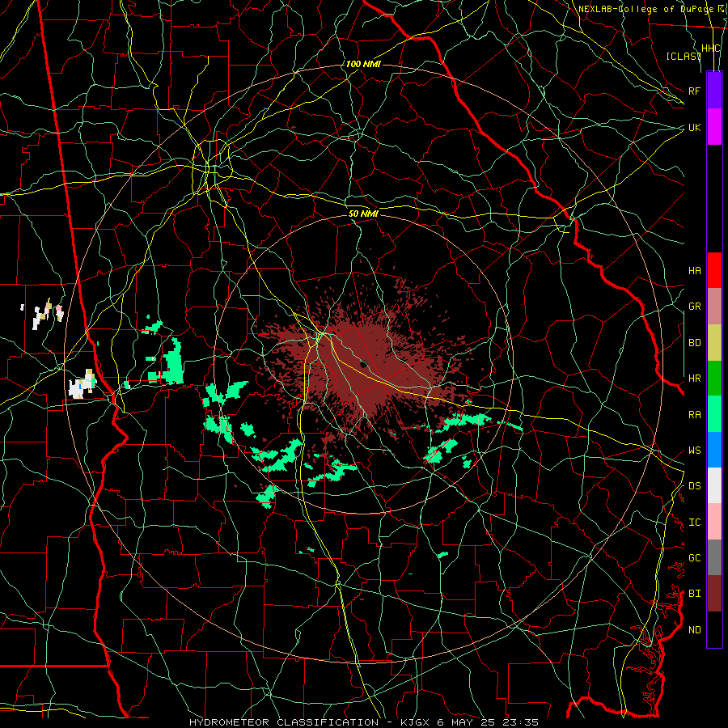Click the '100 NMI' range ring label
Viewport: 728px width, 728px height.
coord(363,64)
